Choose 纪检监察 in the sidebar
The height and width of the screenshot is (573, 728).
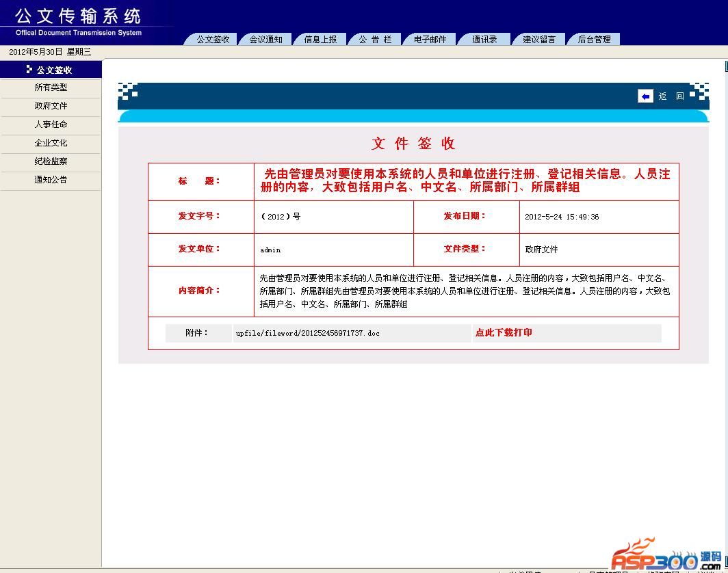coord(51,161)
